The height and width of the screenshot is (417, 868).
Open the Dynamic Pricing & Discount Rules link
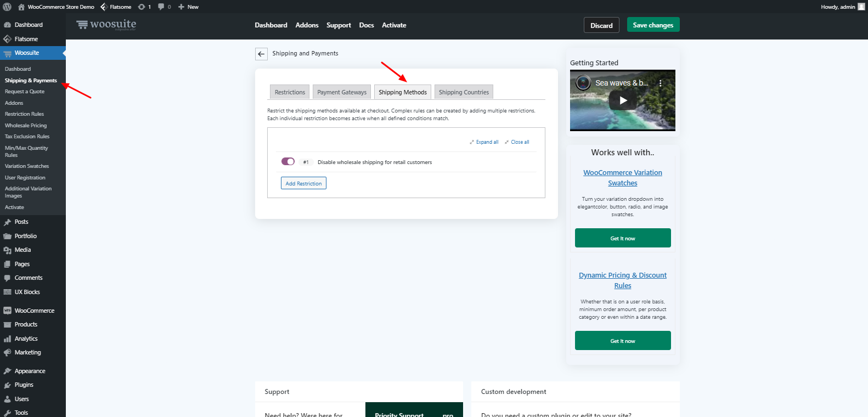(x=623, y=280)
